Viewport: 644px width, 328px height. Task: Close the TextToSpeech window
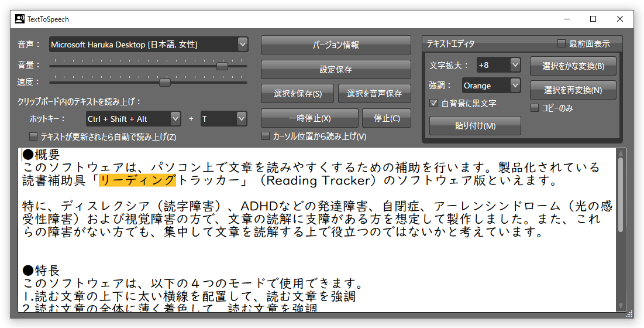620,19
